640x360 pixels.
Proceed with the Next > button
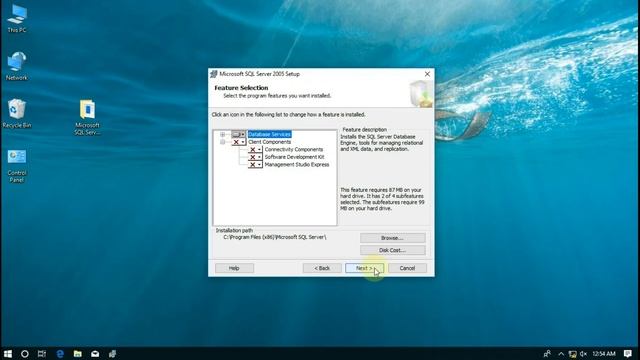point(364,268)
